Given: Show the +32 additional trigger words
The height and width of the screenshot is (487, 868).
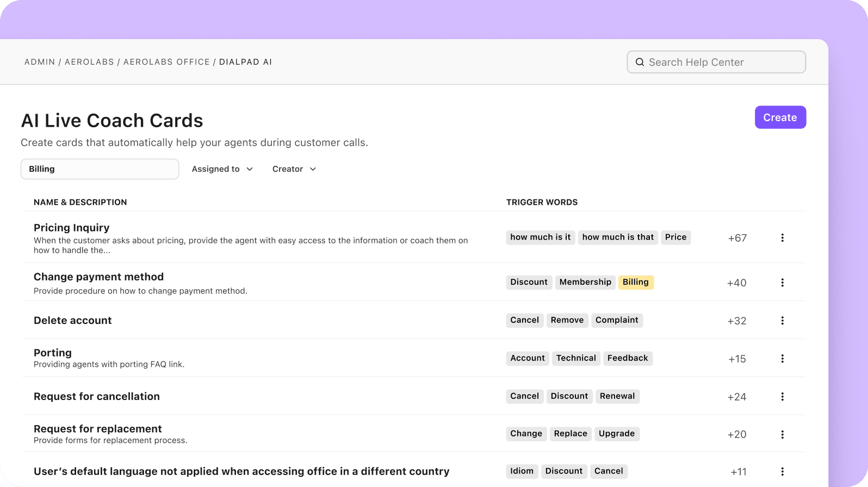Looking at the screenshot, I should click(737, 321).
